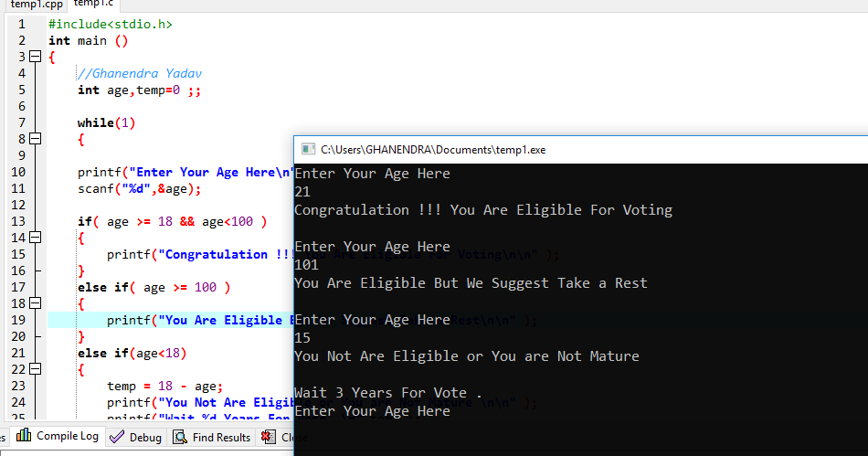Click the entered age value 101 in console
Viewport: 868px width, 456px height.
click(306, 265)
